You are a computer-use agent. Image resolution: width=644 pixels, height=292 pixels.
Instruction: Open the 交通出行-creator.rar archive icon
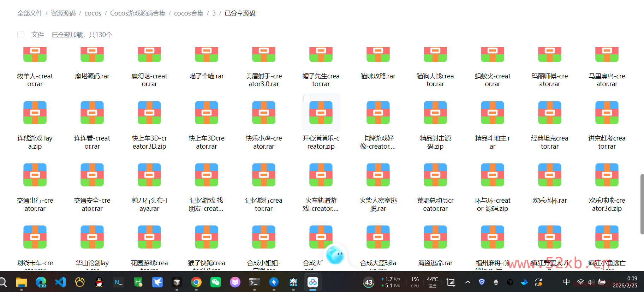coord(35,175)
